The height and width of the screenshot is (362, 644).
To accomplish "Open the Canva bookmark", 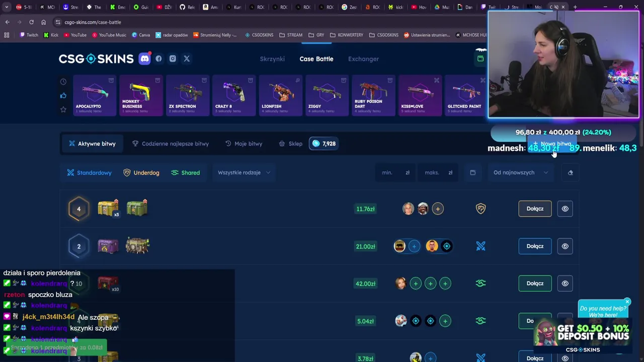I will point(141,35).
